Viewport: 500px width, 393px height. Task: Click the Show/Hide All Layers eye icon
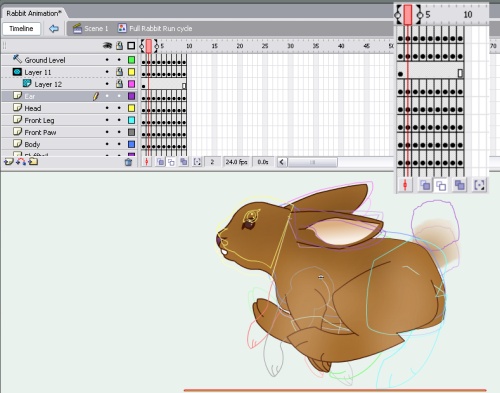[x=107, y=46]
